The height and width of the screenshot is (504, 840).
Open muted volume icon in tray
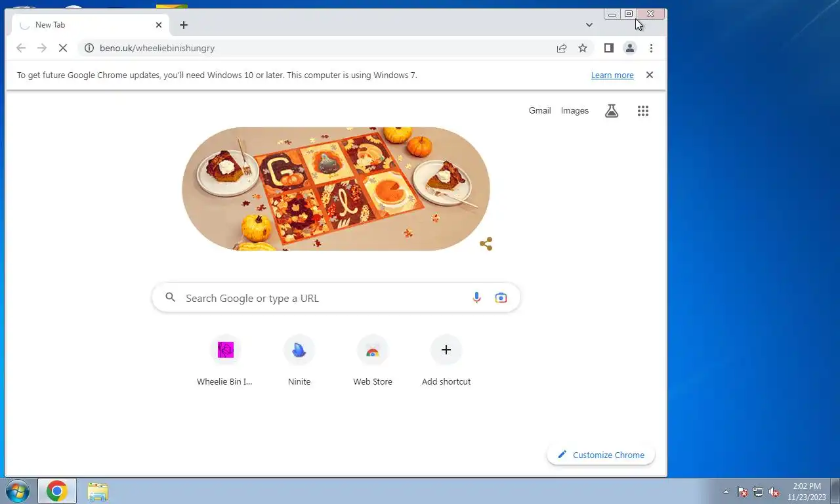774,492
